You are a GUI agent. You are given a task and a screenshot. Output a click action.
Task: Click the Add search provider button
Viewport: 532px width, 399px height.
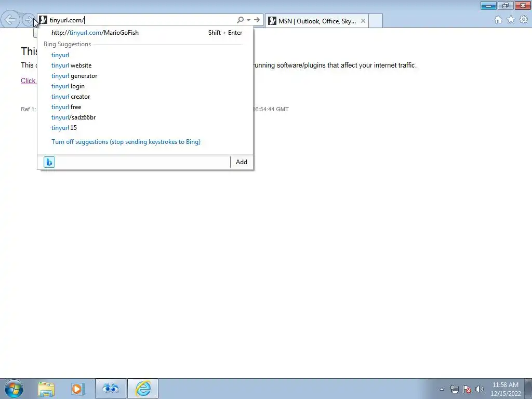pos(242,162)
